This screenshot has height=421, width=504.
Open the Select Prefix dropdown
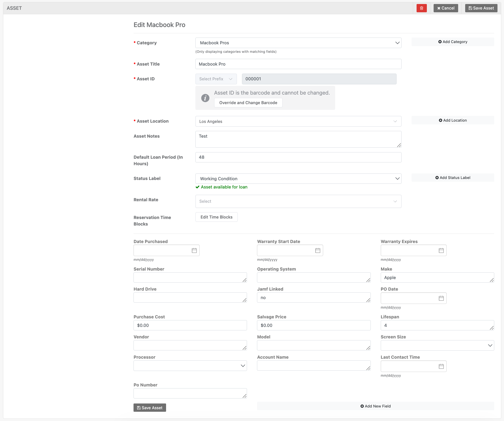216,79
